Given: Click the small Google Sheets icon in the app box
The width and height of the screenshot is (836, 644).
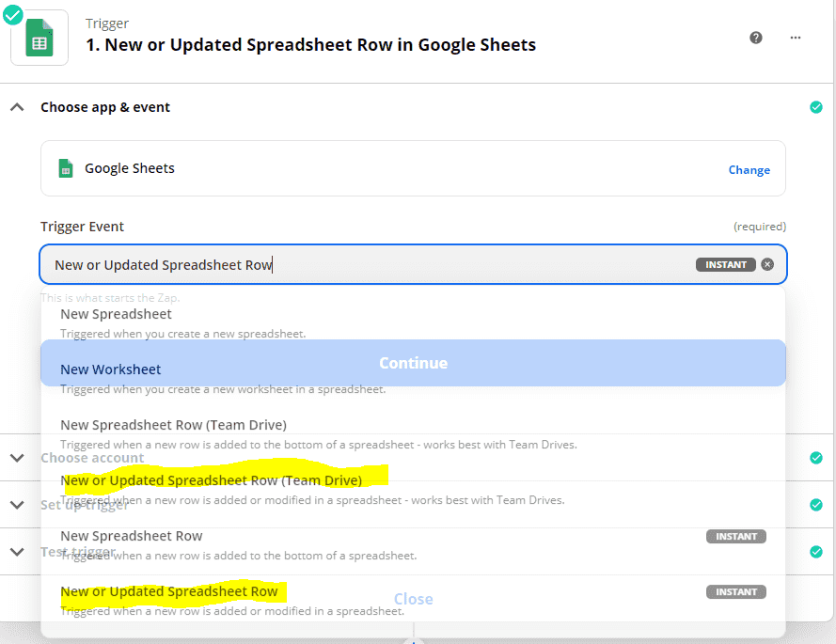Looking at the screenshot, I should coord(66,168).
